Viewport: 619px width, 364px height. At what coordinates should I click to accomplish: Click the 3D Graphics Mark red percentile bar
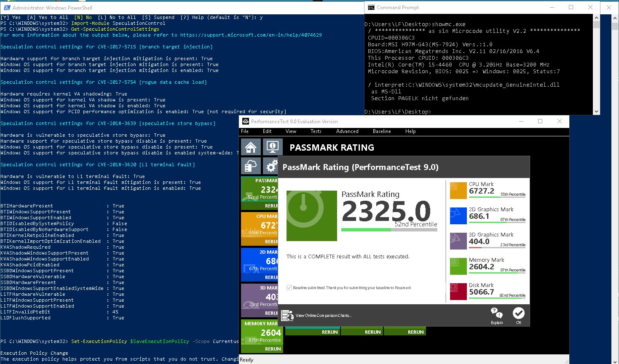(497, 247)
